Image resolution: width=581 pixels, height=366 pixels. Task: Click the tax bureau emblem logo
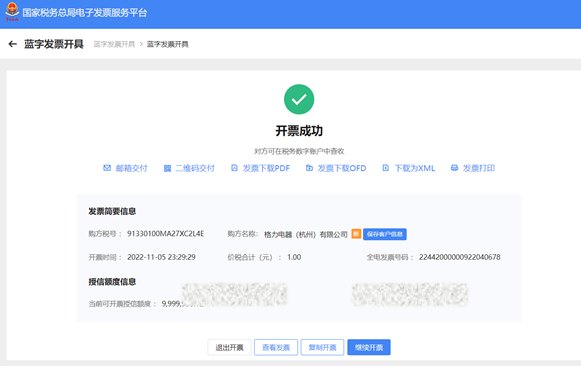(12, 11)
